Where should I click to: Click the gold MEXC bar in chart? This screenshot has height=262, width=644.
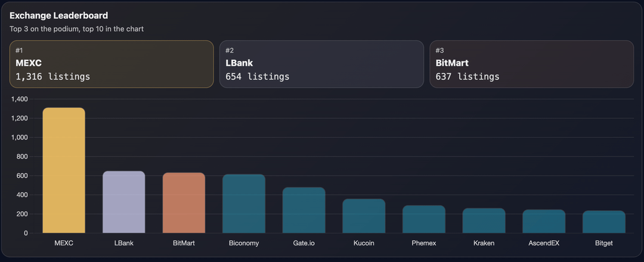click(64, 171)
